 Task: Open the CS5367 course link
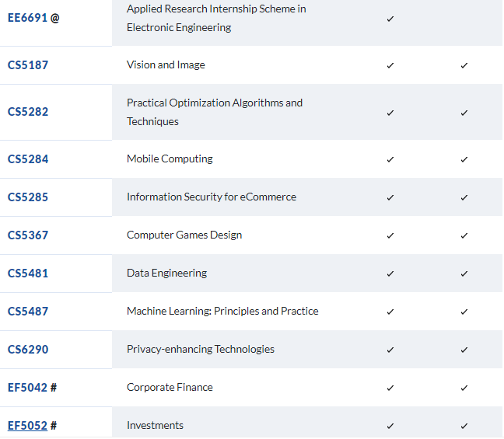pos(28,235)
